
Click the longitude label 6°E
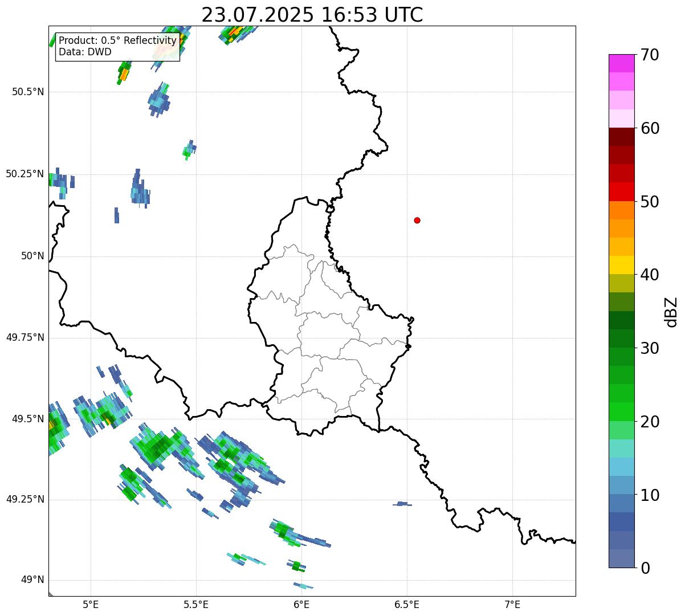click(x=301, y=605)
